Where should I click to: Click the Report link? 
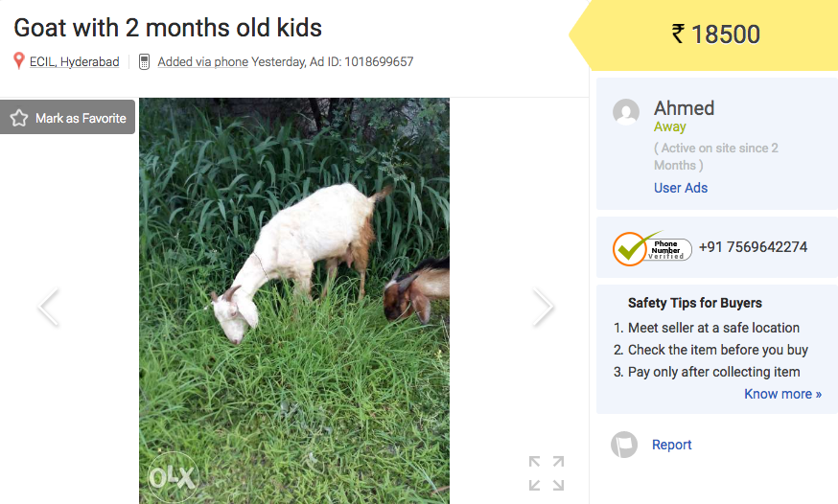[672, 445]
